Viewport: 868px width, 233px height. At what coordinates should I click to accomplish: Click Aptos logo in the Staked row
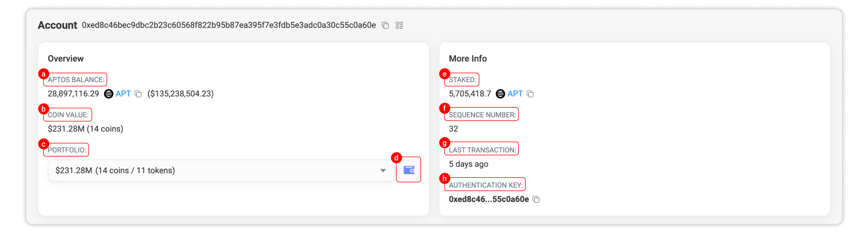pos(500,94)
